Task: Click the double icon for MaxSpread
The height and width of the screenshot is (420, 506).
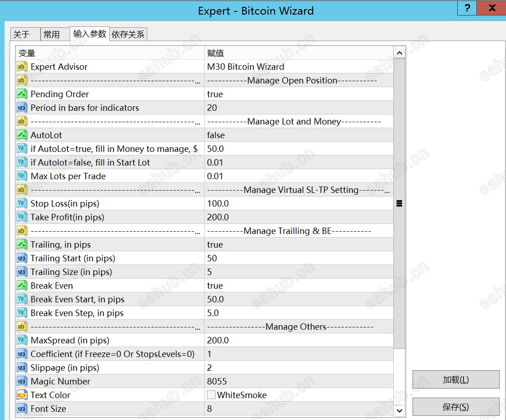Action: tap(21, 340)
